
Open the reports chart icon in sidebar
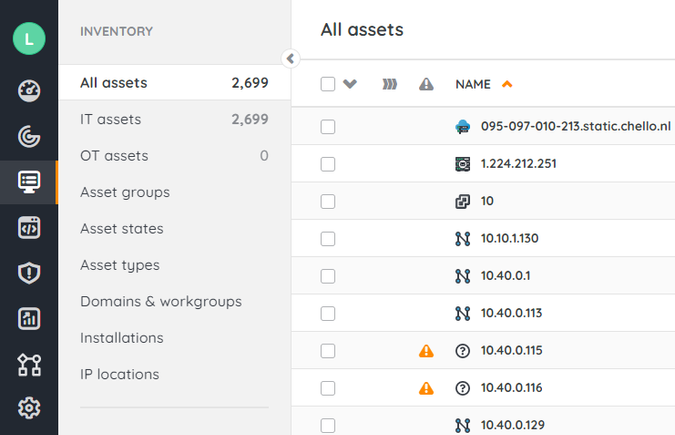pos(29,319)
